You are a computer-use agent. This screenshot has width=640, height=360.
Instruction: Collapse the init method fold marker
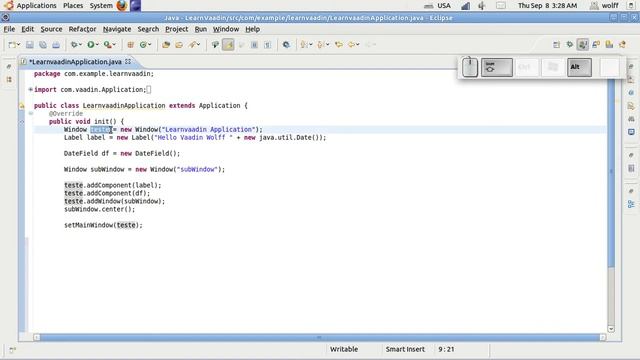click(31, 113)
